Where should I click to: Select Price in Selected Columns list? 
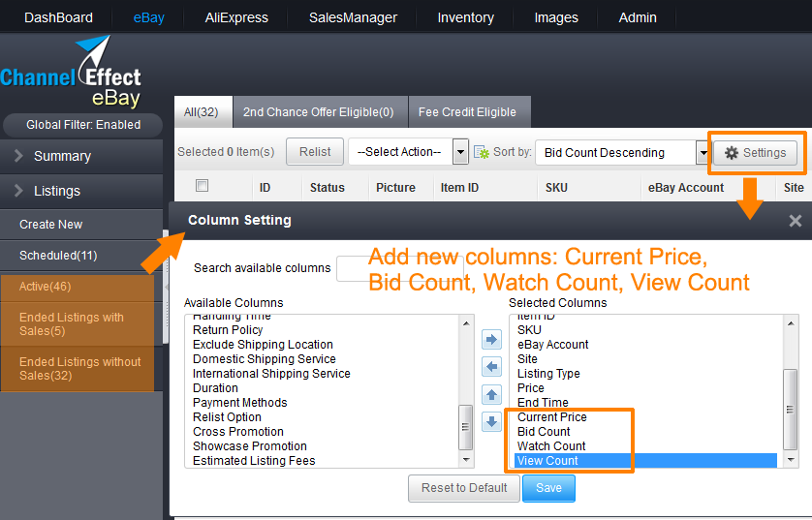coord(531,388)
